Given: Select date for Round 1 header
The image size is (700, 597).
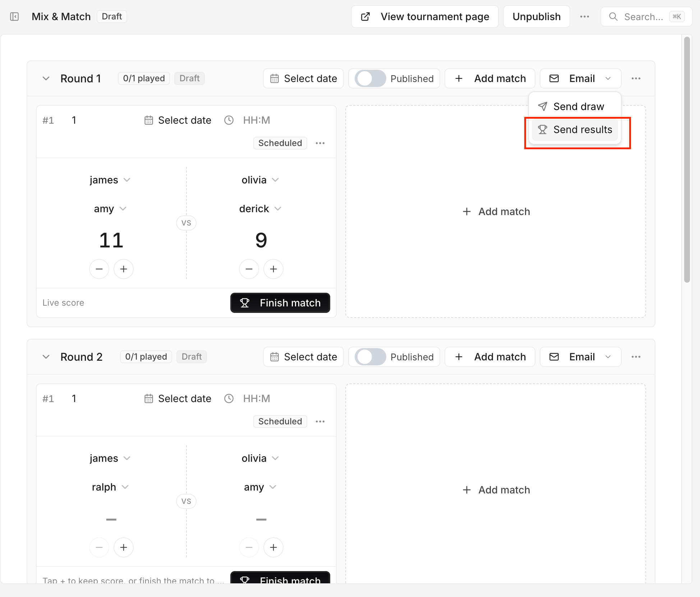Looking at the screenshot, I should [x=303, y=78].
